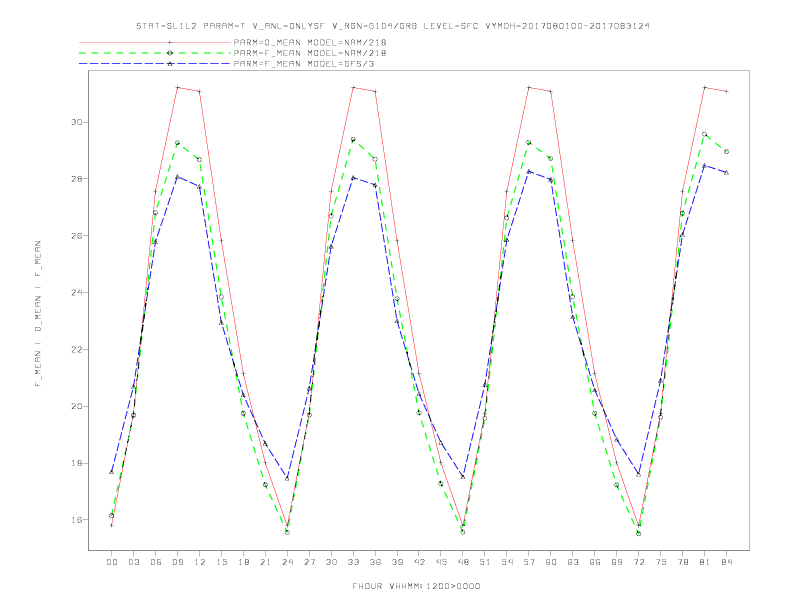Click x-axis tick label 33
The height and width of the screenshot is (612, 792).
(353, 562)
